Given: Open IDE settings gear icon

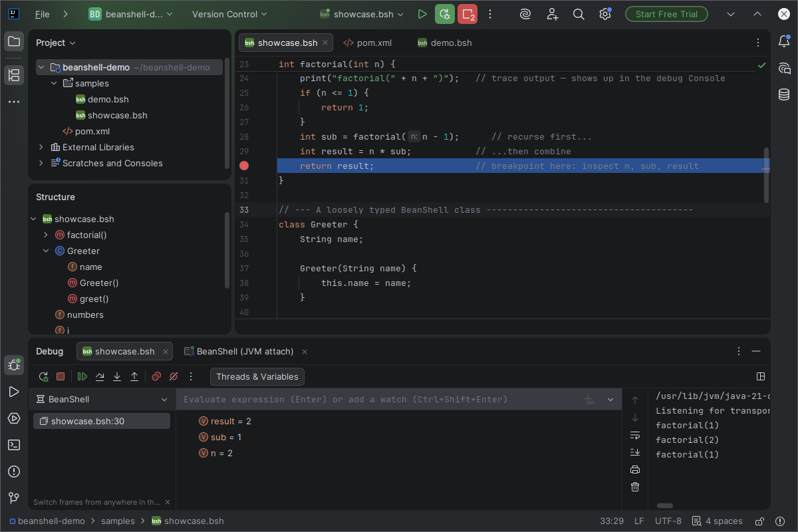Looking at the screenshot, I should (x=605, y=14).
